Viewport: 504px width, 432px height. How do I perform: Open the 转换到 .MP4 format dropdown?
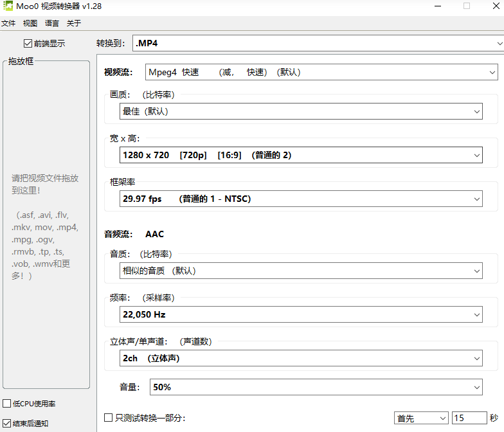coord(318,43)
